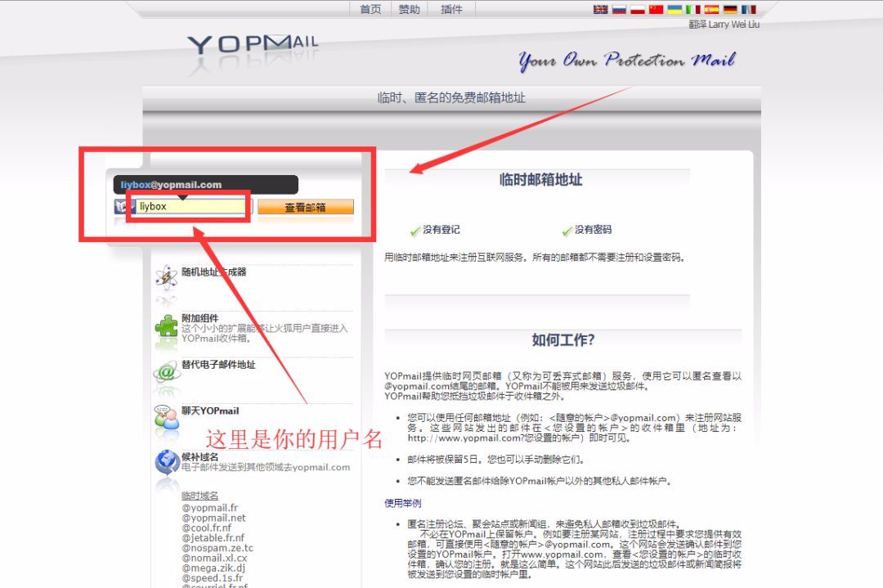Click the Ukrainian flag language icon
The height and width of the screenshot is (588, 883).
tap(674, 9)
